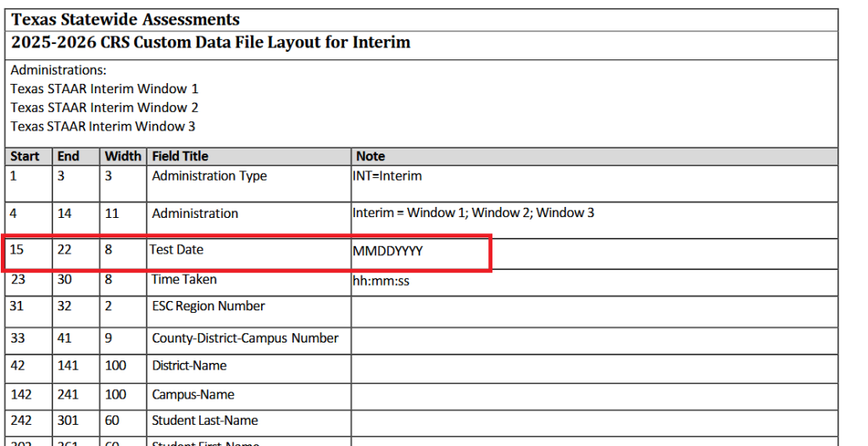Click the "hh:mm:ss" format note
This screenshot has height=446, width=868.
[x=381, y=281]
